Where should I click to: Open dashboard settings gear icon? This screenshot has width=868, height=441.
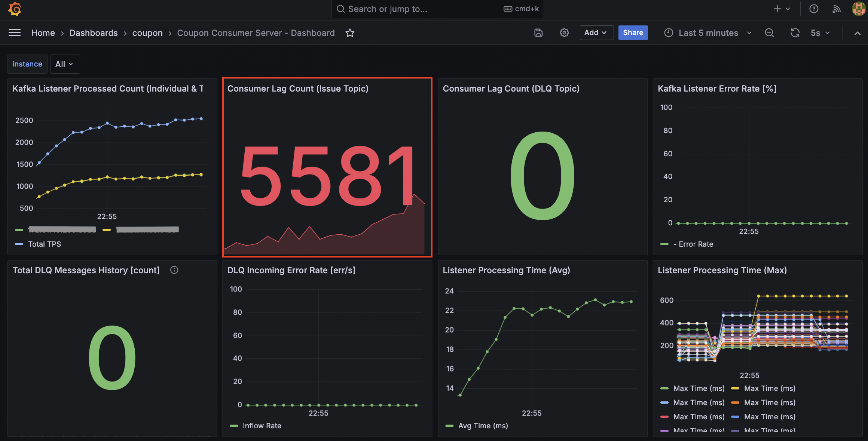point(564,33)
